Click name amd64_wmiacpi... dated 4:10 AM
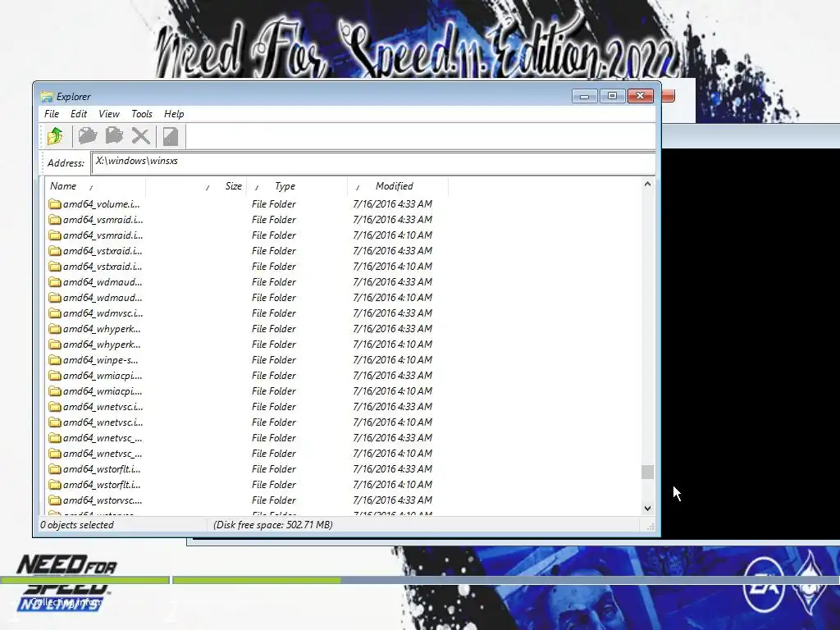The height and width of the screenshot is (630, 840). click(x=103, y=391)
